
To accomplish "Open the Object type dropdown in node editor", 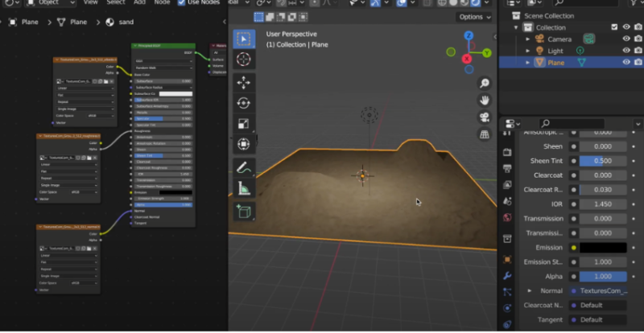I will point(51,3).
